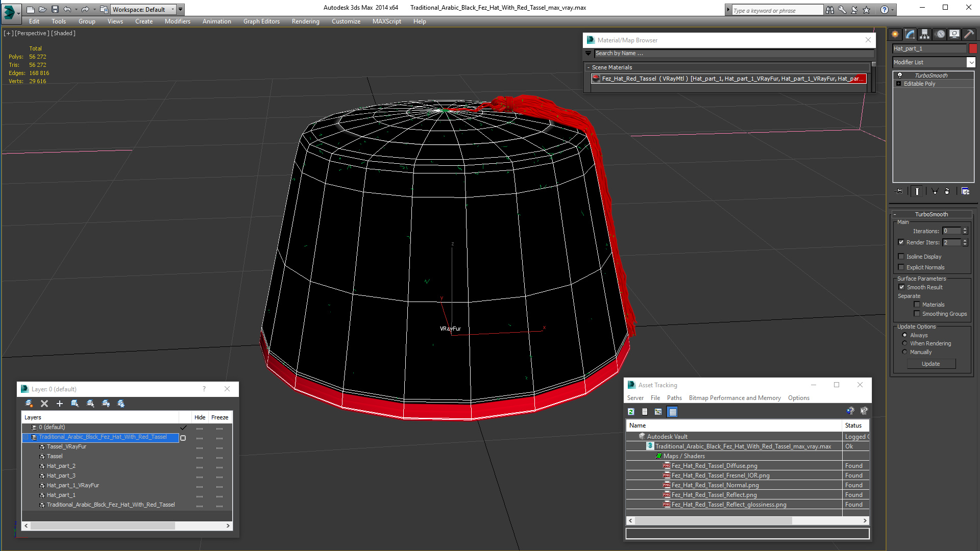Click Create New Layer icon in Layer dialog
Image resolution: width=980 pixels, height=551 pixels.
click(29, 404)
